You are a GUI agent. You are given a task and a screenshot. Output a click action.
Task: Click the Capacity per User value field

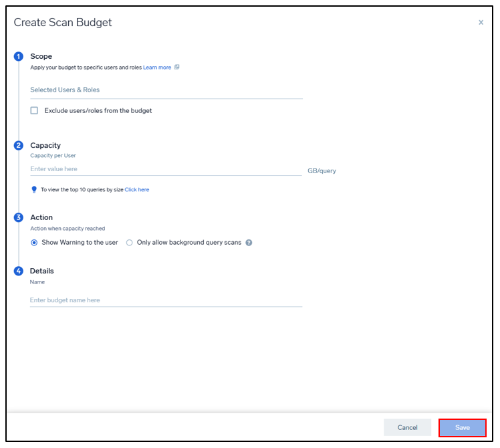[x=166, y=169]
